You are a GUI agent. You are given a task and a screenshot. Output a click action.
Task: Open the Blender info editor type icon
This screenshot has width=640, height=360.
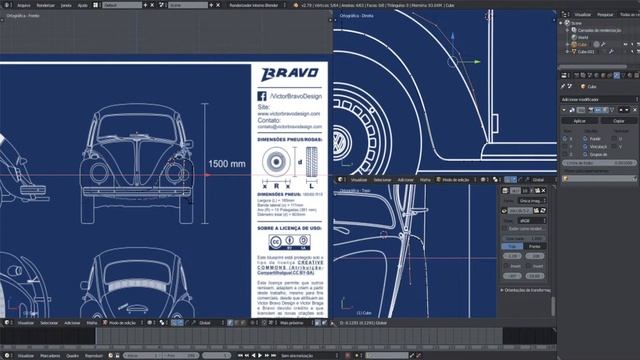tap(7, 5)
